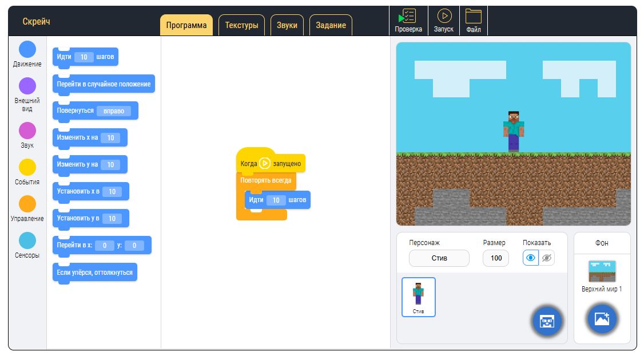Hide Стив with the crossed-eye toggle
This screenshot has width=644, height=355.
pyautogui.click(x=546, y=258)
